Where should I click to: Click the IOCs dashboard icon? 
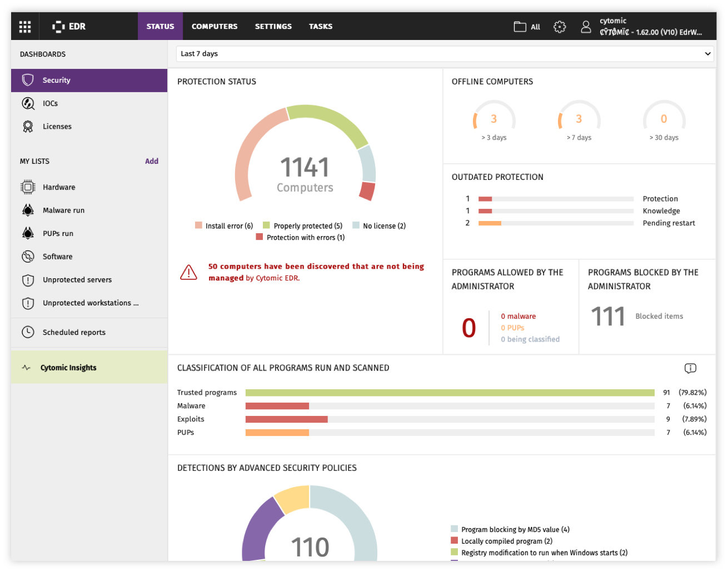(28, 103)
